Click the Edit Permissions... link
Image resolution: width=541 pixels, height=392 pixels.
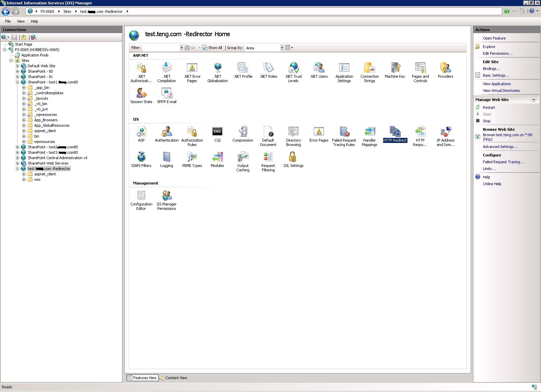tap(497, 53)
